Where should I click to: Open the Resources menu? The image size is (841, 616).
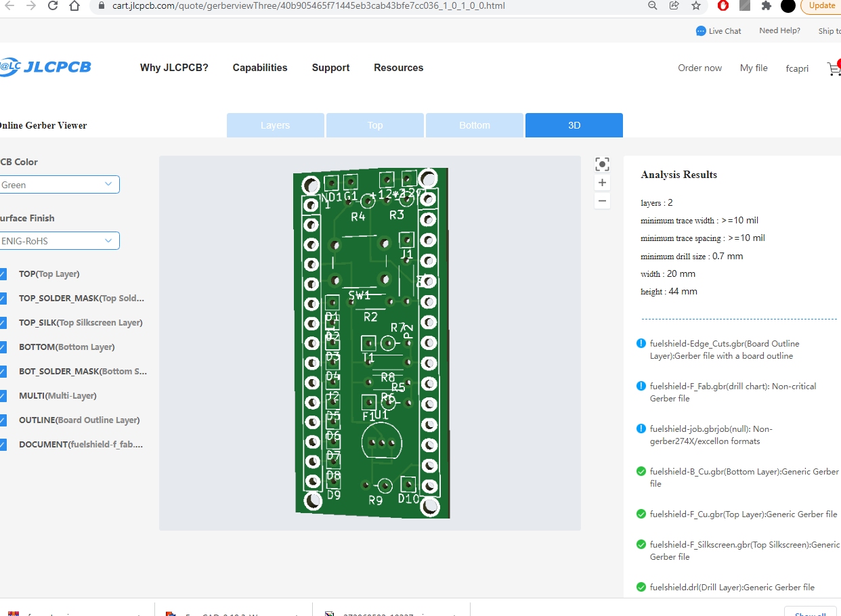pos(398,68)
